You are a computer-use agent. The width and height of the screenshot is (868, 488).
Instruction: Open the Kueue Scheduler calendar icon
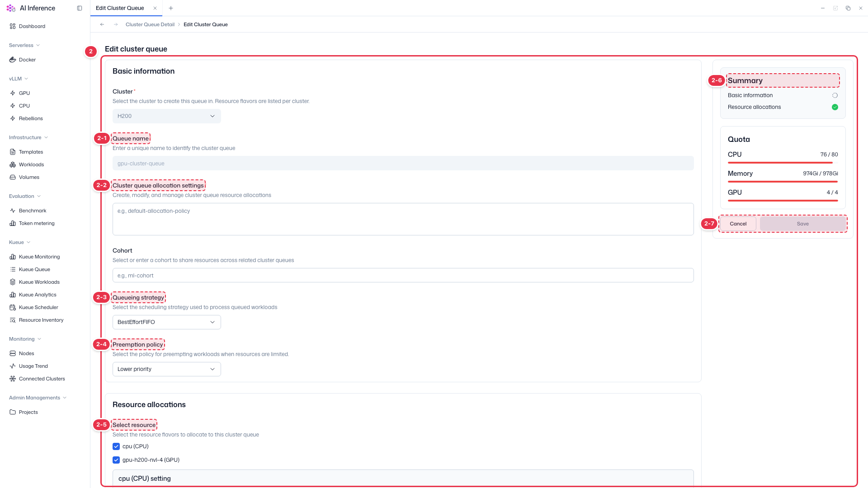point(13,307)
